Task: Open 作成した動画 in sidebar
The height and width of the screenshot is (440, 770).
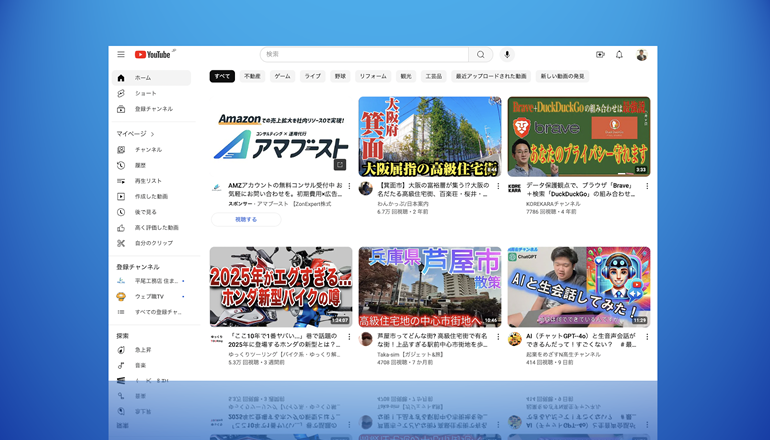Action: (x=151, y=196)
